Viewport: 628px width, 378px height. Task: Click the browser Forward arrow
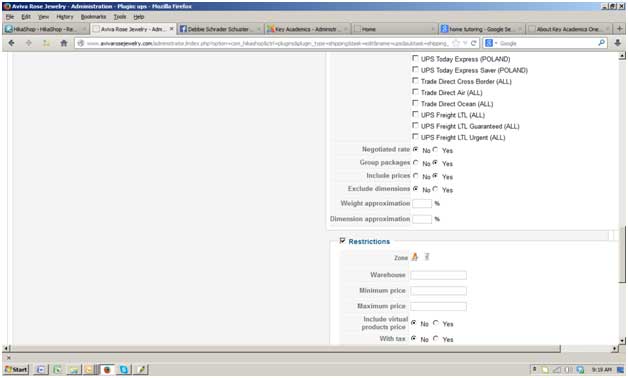28,43
